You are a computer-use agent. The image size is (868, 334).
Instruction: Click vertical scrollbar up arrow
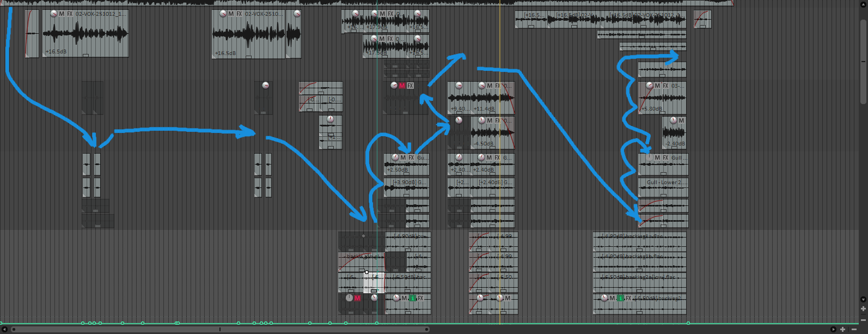point(863,3)
